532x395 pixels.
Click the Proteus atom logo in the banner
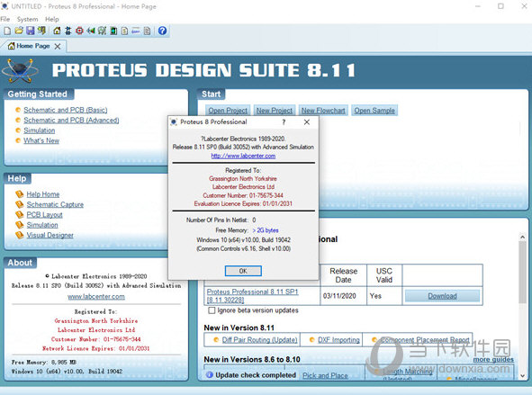21,70
